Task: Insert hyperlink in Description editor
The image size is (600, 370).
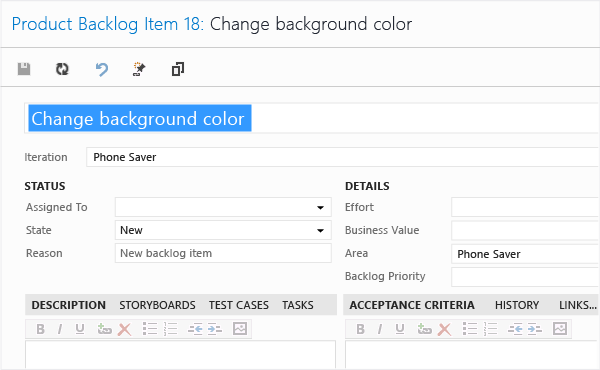Action: [104, 329]
